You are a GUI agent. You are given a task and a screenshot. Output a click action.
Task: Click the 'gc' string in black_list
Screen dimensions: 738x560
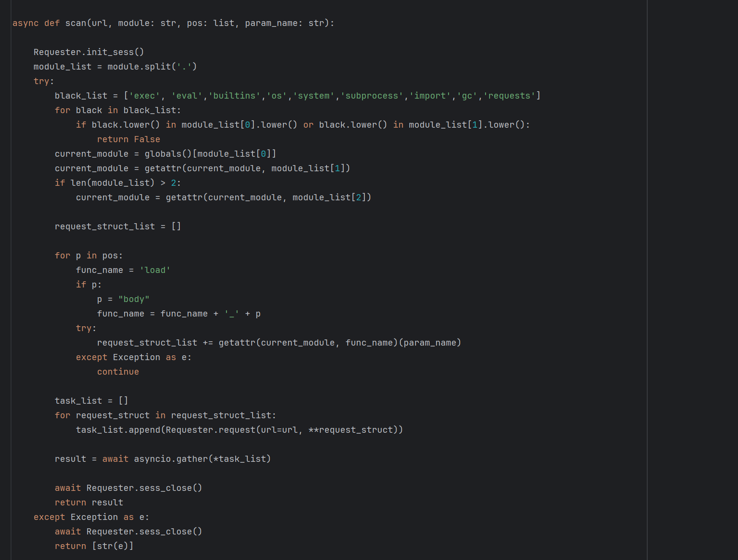point(467,96)
